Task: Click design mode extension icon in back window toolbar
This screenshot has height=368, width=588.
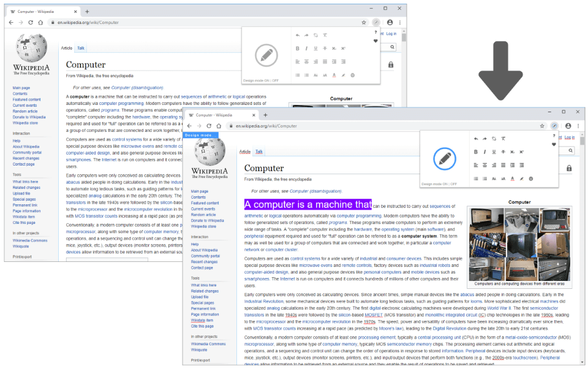Action: point(376,23)
